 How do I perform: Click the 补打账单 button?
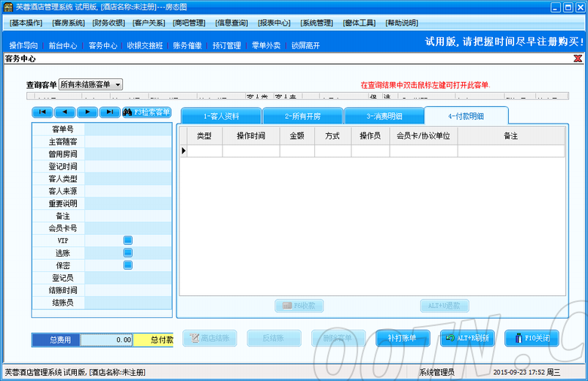click(402, 338)
